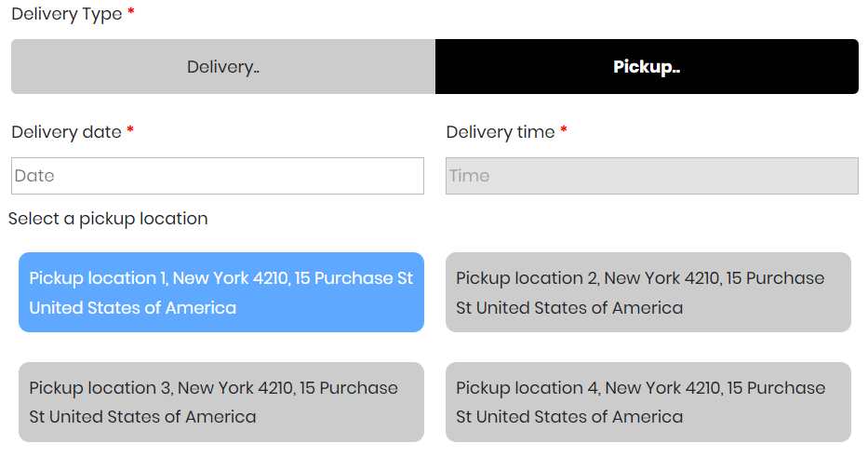Click the red asterisk beside Delivery date
The image size is (868, 457).
[130, 131]
